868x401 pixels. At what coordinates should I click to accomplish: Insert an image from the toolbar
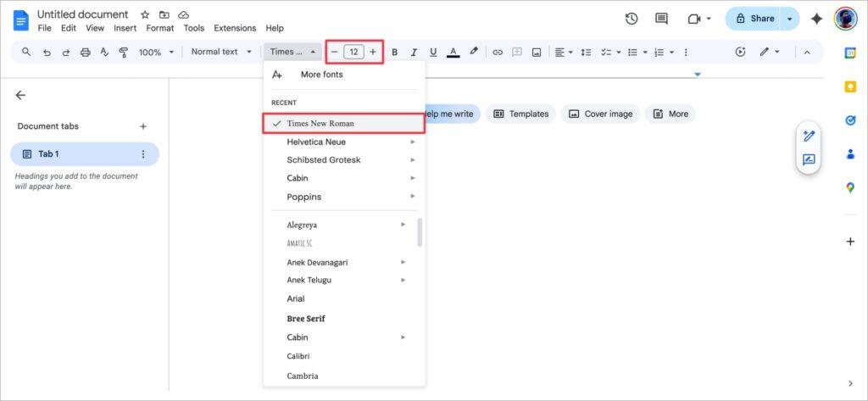[537, 52]
